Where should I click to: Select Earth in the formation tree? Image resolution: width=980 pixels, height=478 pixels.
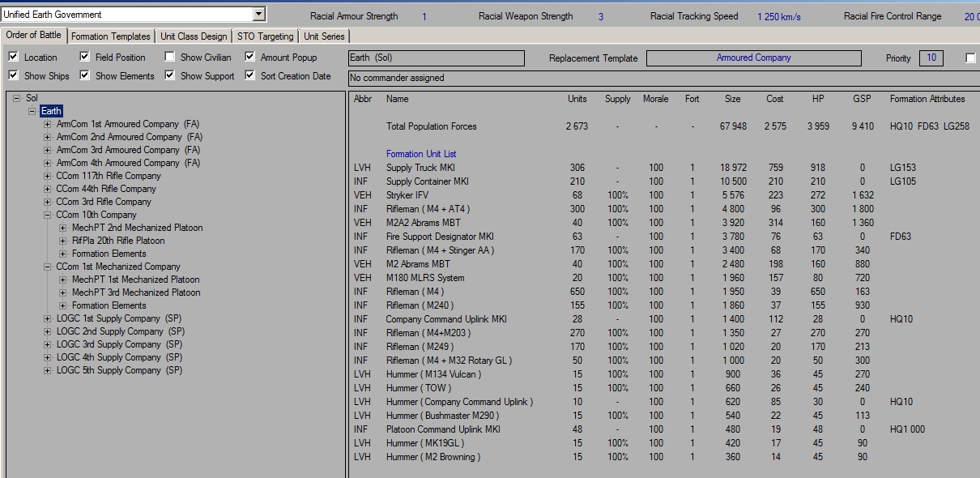(x=51, y=111)
